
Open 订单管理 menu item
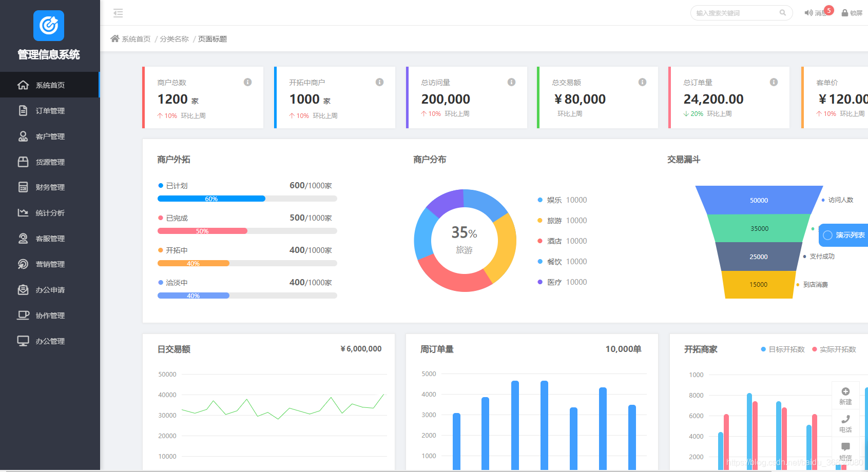coord(50,110)
